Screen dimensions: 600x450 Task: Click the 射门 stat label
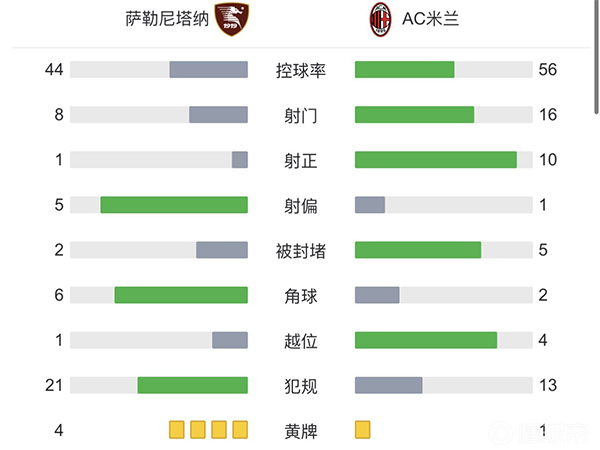[301, 115]
